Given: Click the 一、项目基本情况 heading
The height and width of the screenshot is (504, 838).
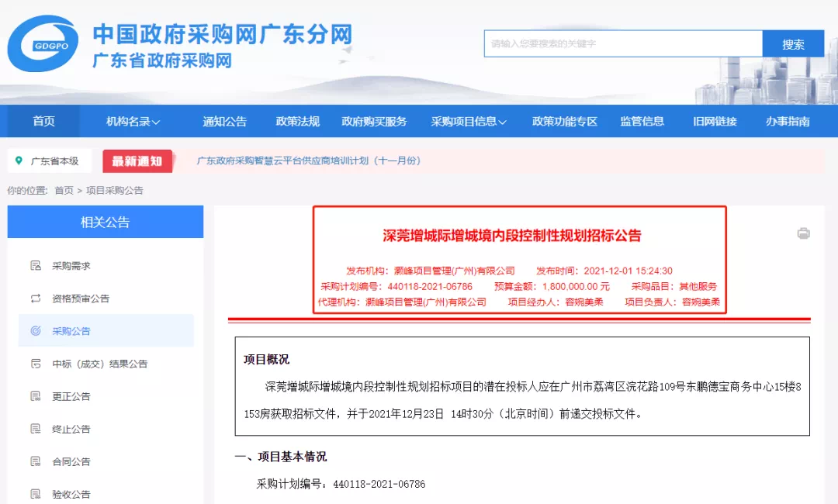Looking at the screenshot, I should point(281,457).
